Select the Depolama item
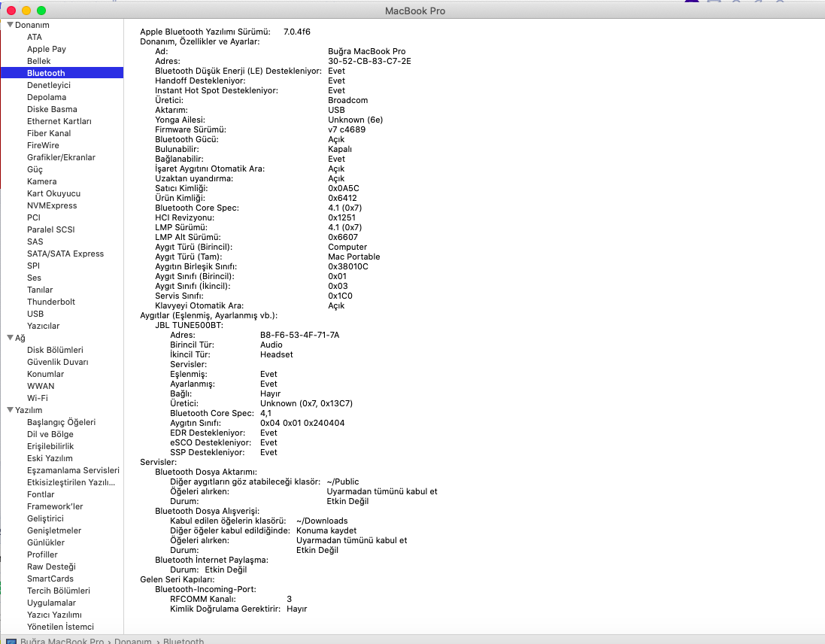This screenshot has width=825, height=644. pyautogui.click(x=47, y=97)
